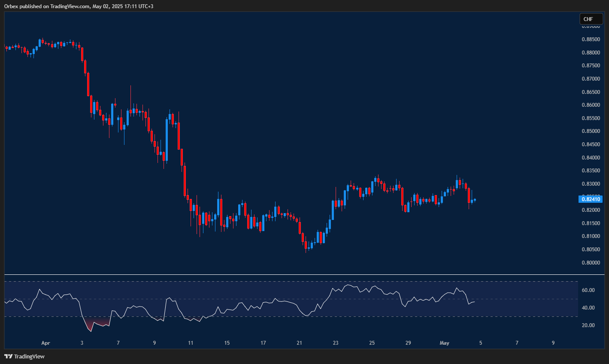The height and width of the screenshot is (364, 609).
Task: Click the May label on the time axis
Action: (445, 343)
